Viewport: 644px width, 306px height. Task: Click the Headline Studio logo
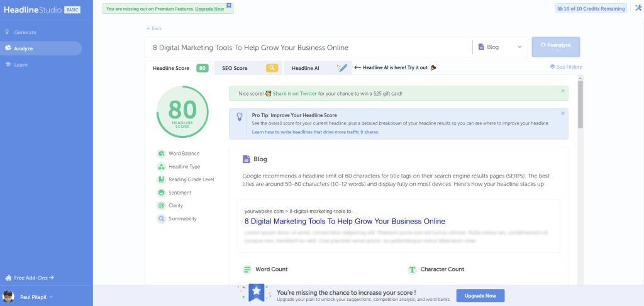click(32, 10)
